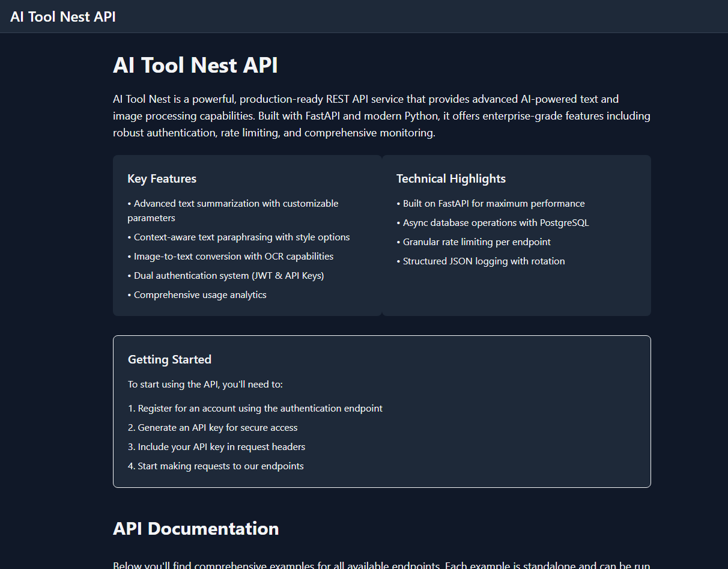This screenshot has width=728, height=569.
Task: Select step four about making requests
Action: pyautogui.click(x=216, y=466)
